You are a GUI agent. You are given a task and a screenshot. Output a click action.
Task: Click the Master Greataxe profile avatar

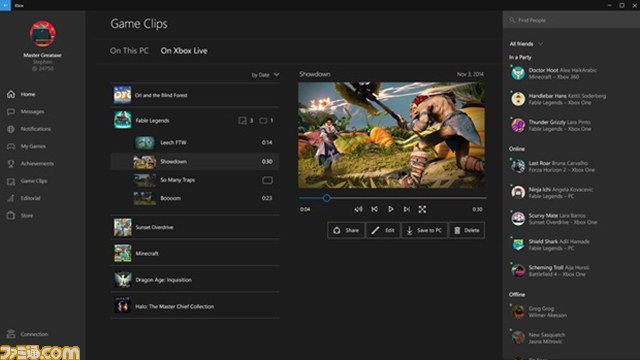[x=42, y=34]
